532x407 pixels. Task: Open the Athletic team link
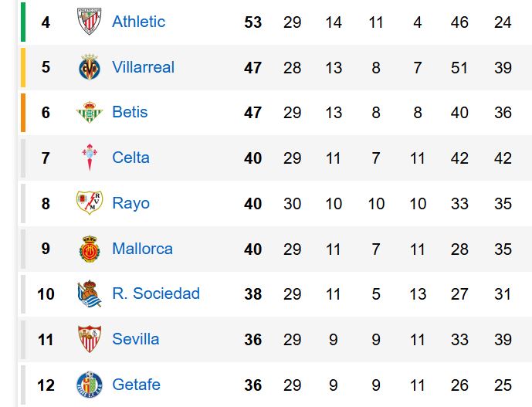[x=138, y=22]
